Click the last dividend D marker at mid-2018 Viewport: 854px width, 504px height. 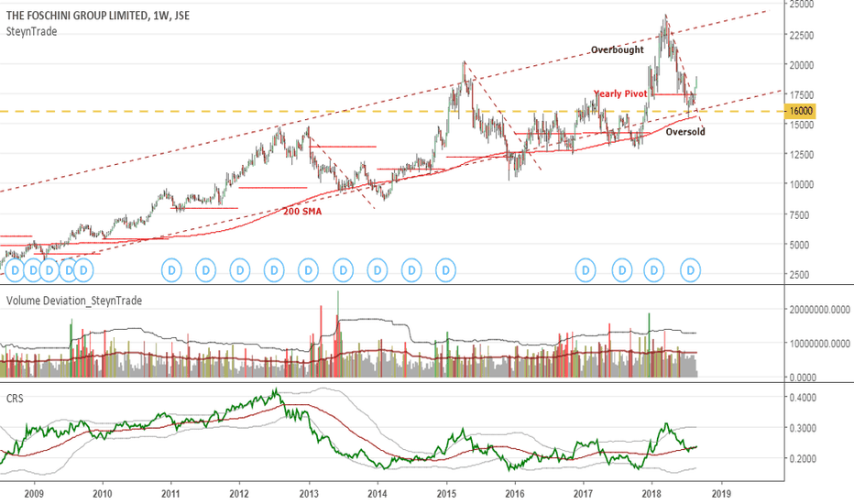coord(691,270)
